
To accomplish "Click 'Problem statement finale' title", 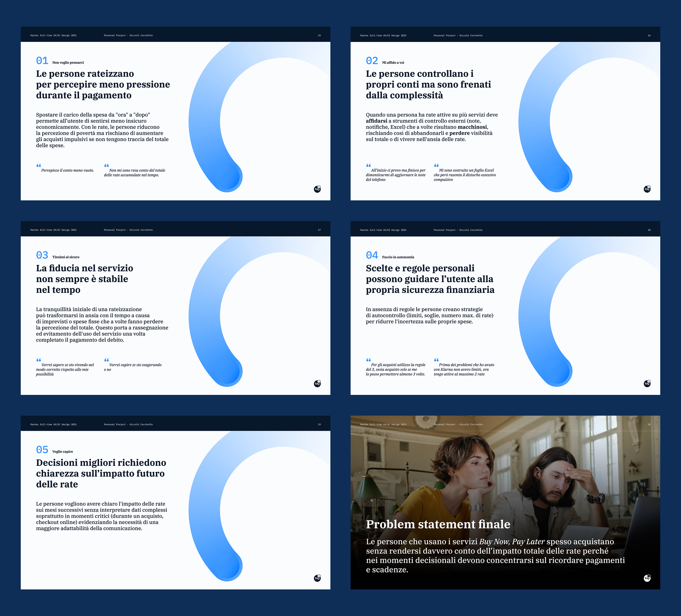I will (438, 524).
